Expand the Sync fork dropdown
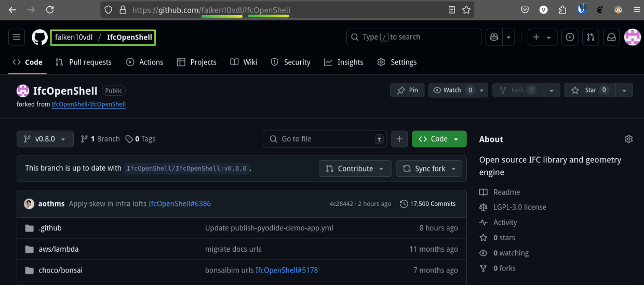This screenshot has height=285, width=644. point(429,169)
